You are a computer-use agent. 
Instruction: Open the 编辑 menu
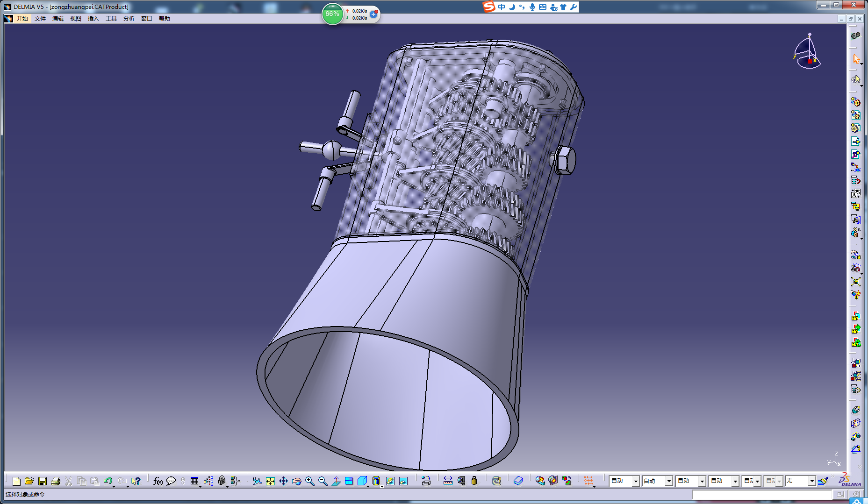[58, 19]
